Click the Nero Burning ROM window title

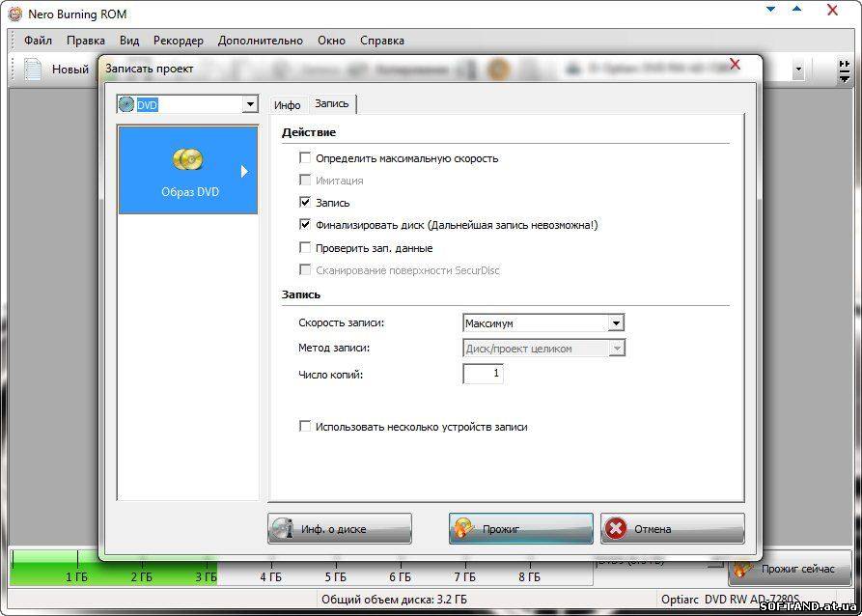tap(77, 14)
